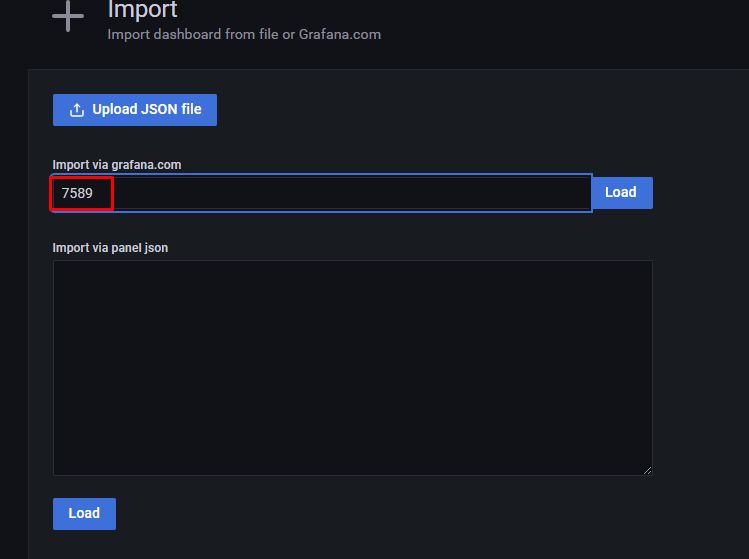Click the Grafana.com word in the subtitle
The height and width of the screenshot is (559, 749).
pos(340,34)
